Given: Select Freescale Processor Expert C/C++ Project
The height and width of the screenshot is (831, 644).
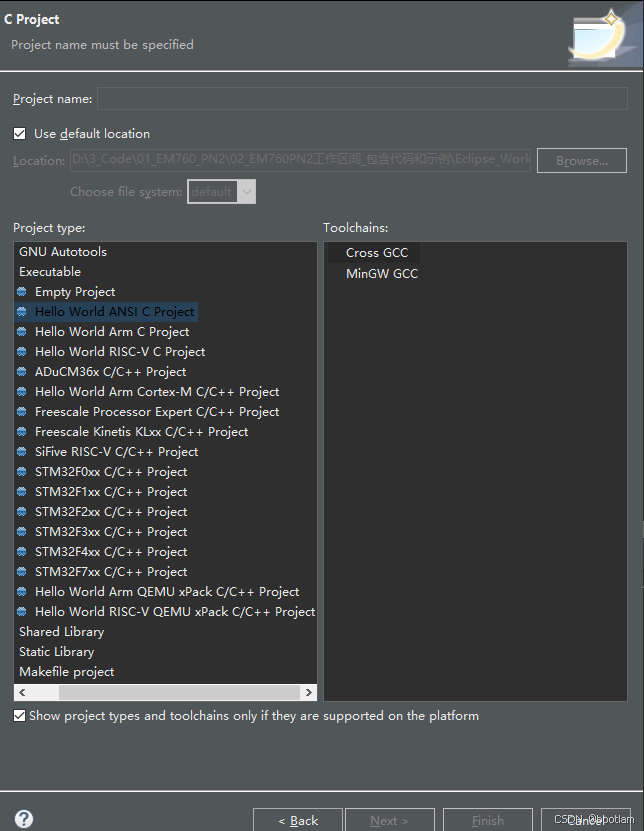Looking at the screenshot, I should pos(157,412).
